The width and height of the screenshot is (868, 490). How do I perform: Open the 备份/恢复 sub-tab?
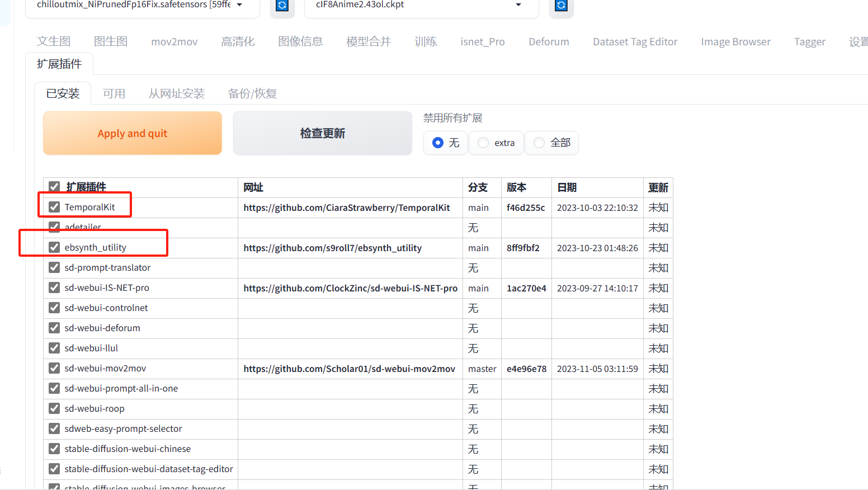[x=252, y=93]
